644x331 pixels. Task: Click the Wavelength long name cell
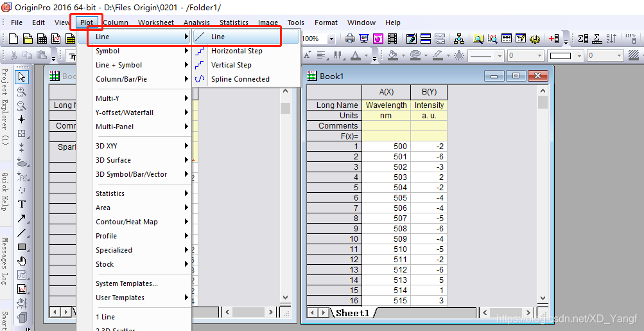click(386, 105)
